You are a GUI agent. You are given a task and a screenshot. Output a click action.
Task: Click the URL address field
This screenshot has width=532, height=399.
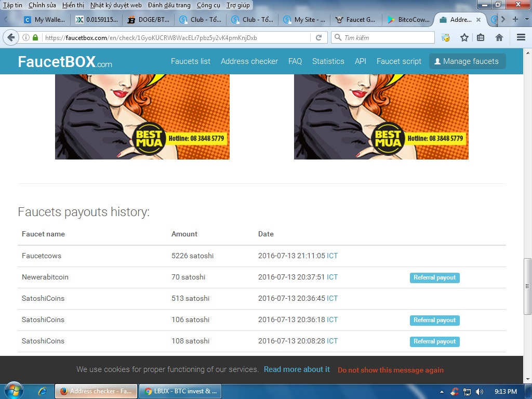click(x=177, y=37)
